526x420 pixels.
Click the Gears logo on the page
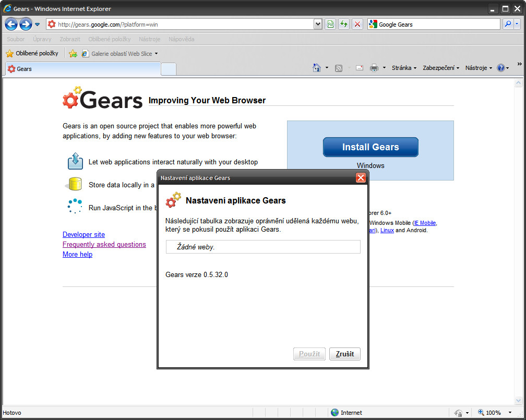(103, 98)
